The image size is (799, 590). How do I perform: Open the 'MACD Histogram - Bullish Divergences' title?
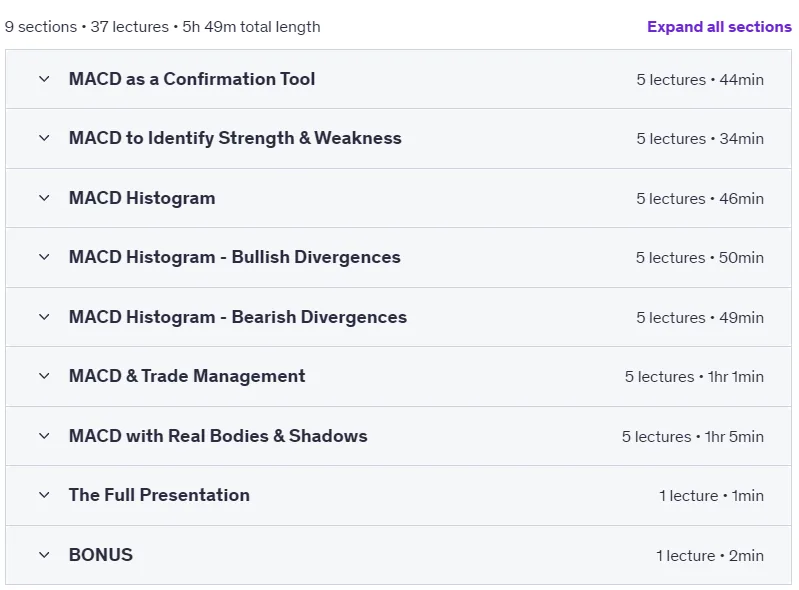pyautogui.click(x=234, y=257)
